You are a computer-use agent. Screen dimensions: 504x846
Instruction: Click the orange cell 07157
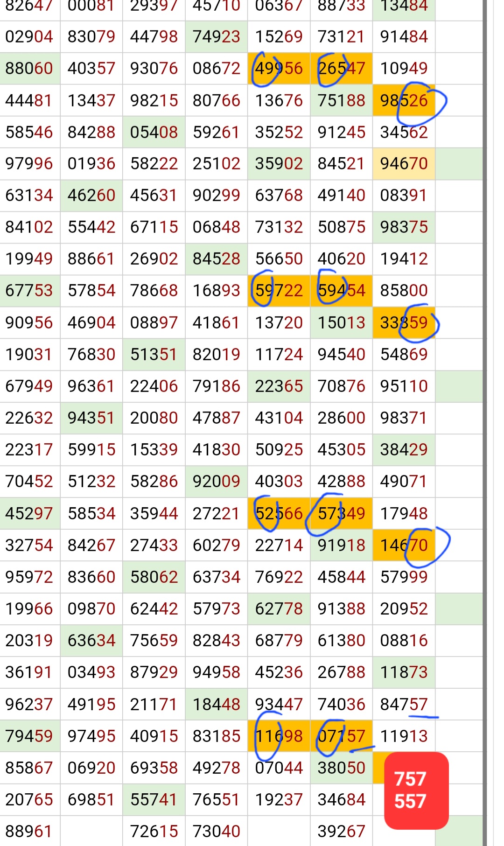click(x=341, y=736)
